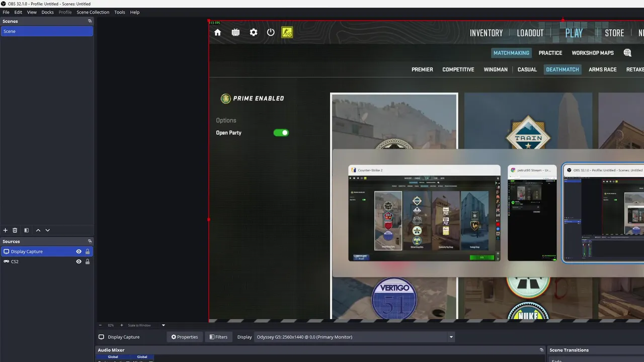Lock the CS2 source
This screenshot has width=644, height=362.
pos(88,261)
